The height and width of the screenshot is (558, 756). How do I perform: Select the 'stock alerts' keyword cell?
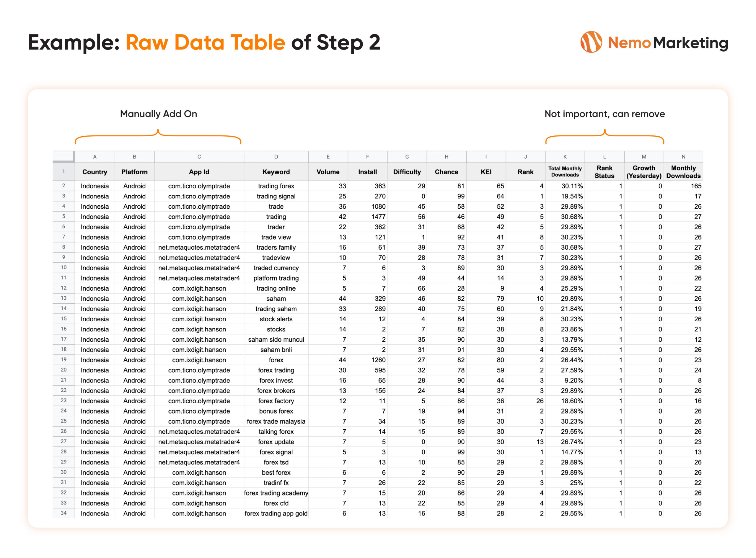tap(276, 319)
